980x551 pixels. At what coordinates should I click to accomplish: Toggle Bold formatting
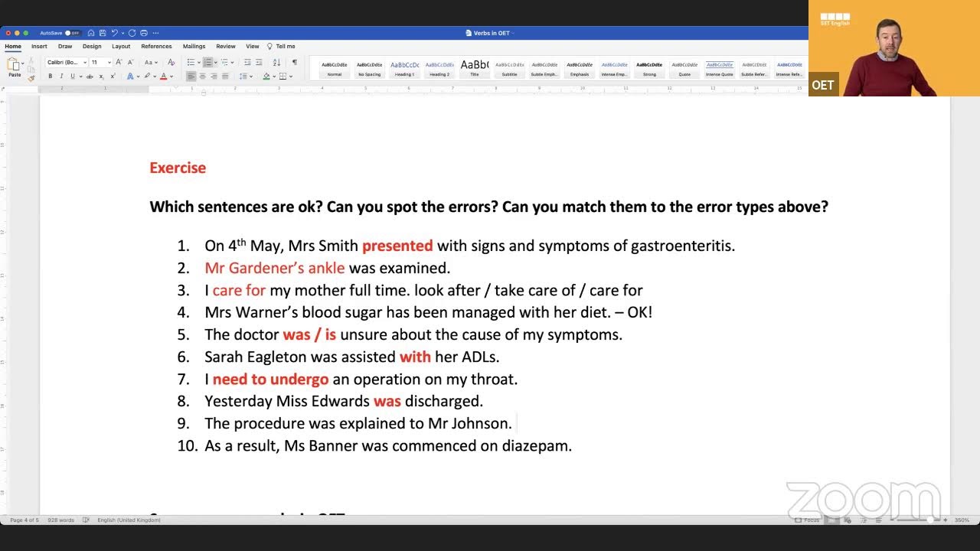click(51, 77)
